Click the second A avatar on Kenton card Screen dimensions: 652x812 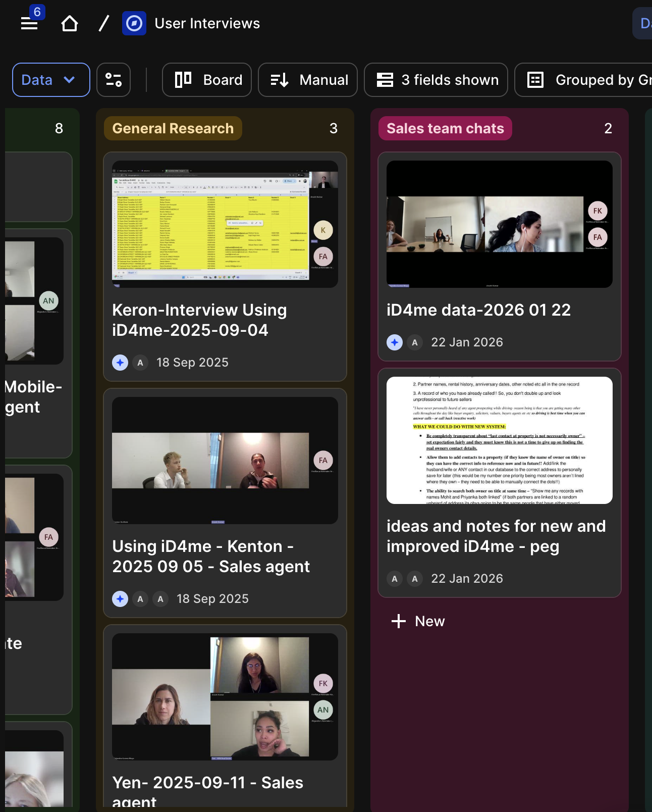tap(160, 599)
